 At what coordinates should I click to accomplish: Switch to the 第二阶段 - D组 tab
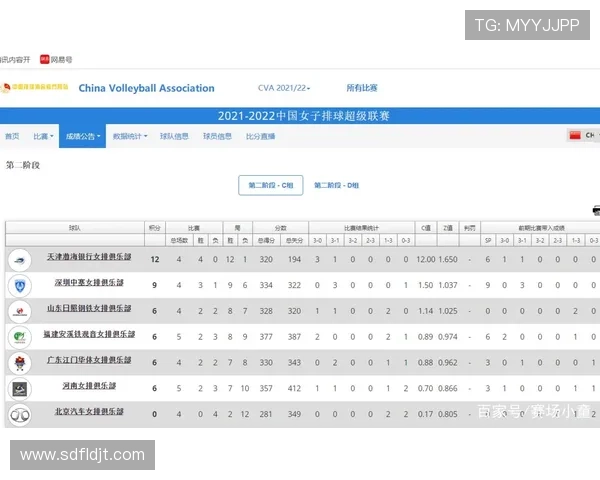click(336, 185)
